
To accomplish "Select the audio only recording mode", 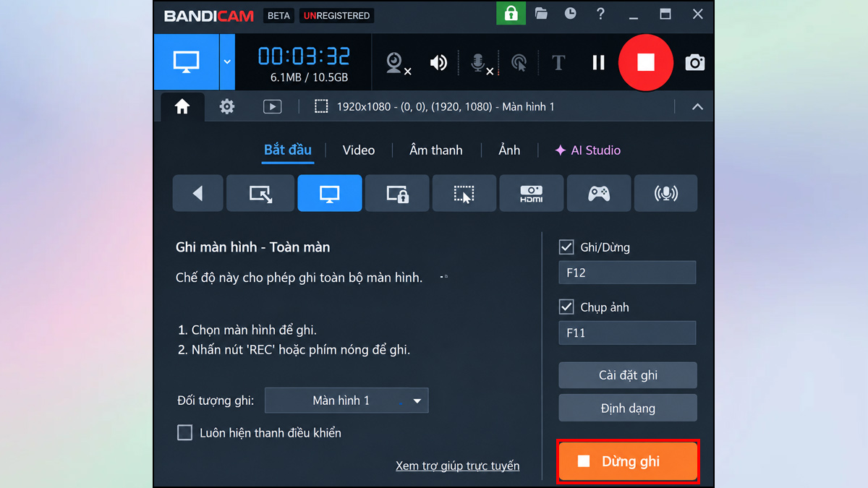I will tap(666, 193).
